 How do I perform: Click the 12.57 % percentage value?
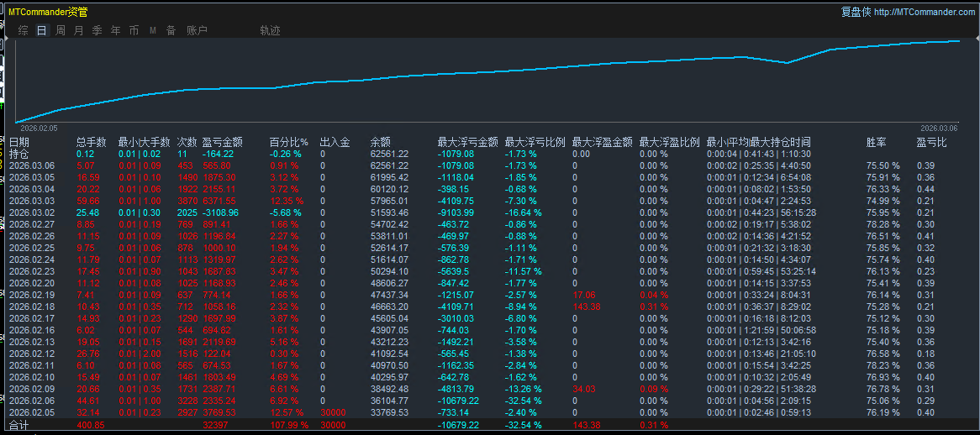287,412
